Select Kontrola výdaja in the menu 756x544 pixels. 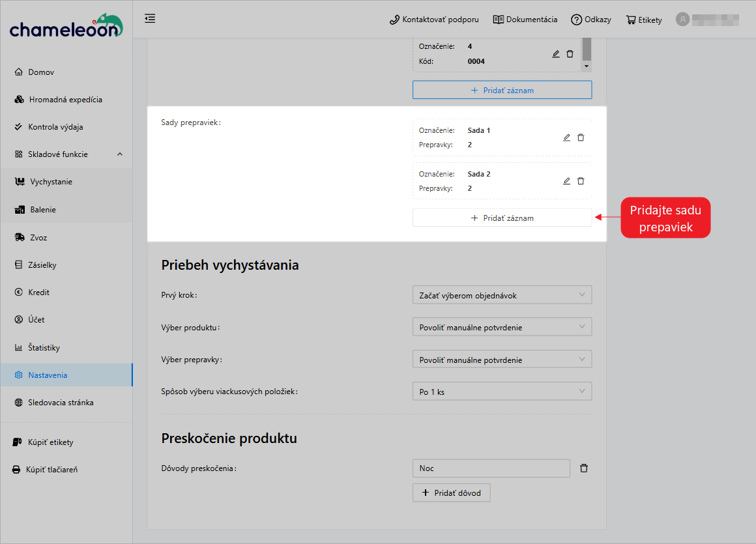click(x=57, y=126)
